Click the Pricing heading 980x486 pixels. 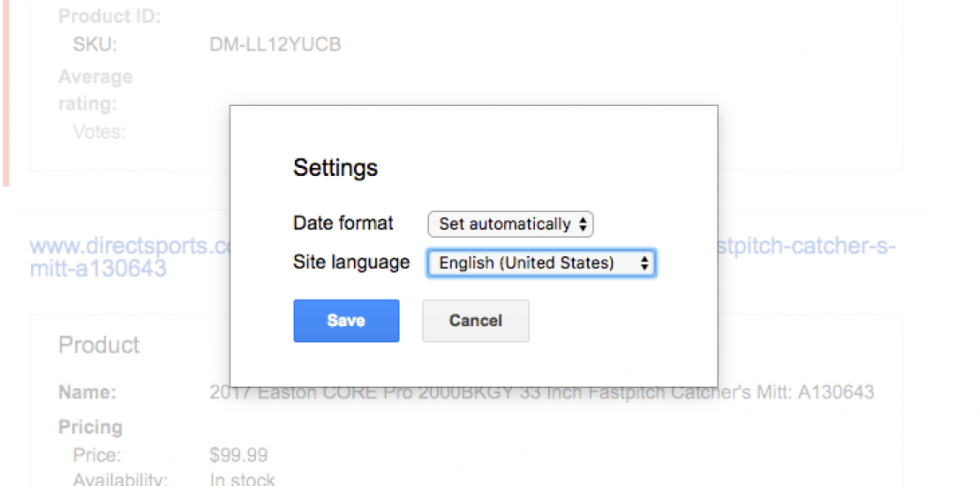90,428
